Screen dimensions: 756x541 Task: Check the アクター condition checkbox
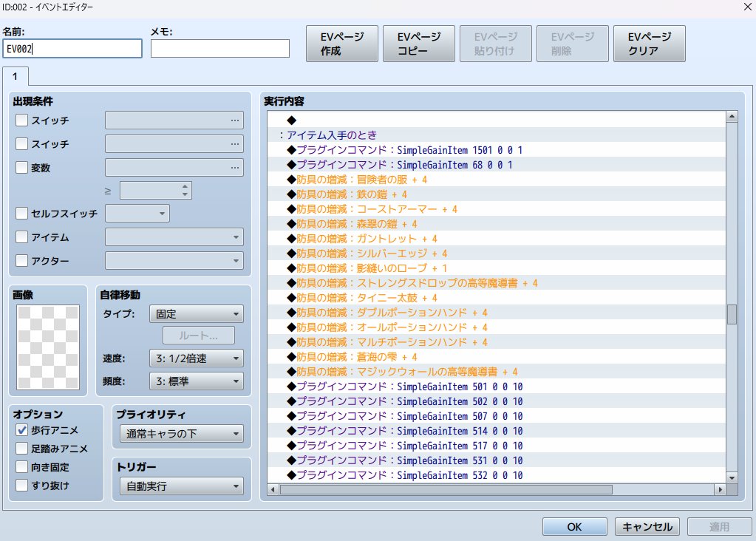pyautogui.click(x=21, y=260)
